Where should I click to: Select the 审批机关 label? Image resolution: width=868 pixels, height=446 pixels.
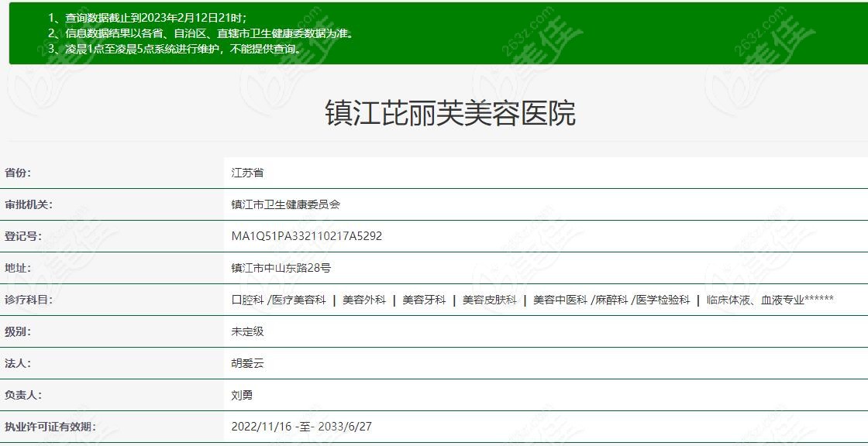click(28, 204)
